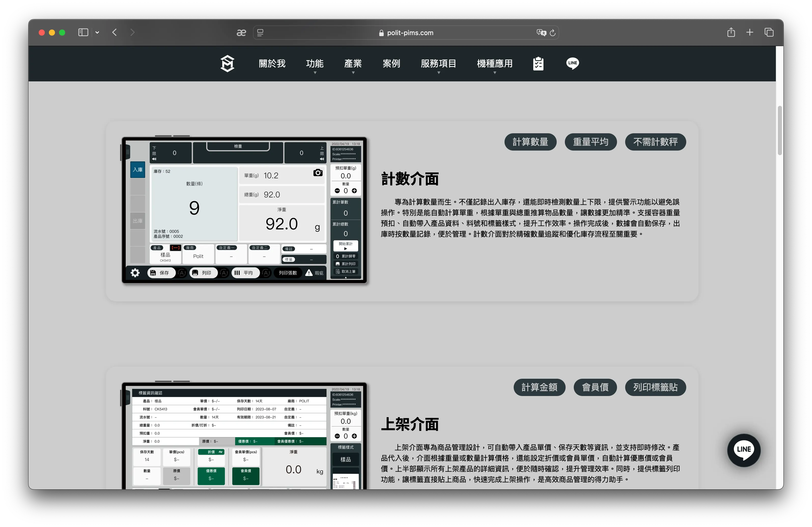This screenshot has width=812, height=527.
Task: Click the 會員價 tag
Action: [x=595, y=387]
